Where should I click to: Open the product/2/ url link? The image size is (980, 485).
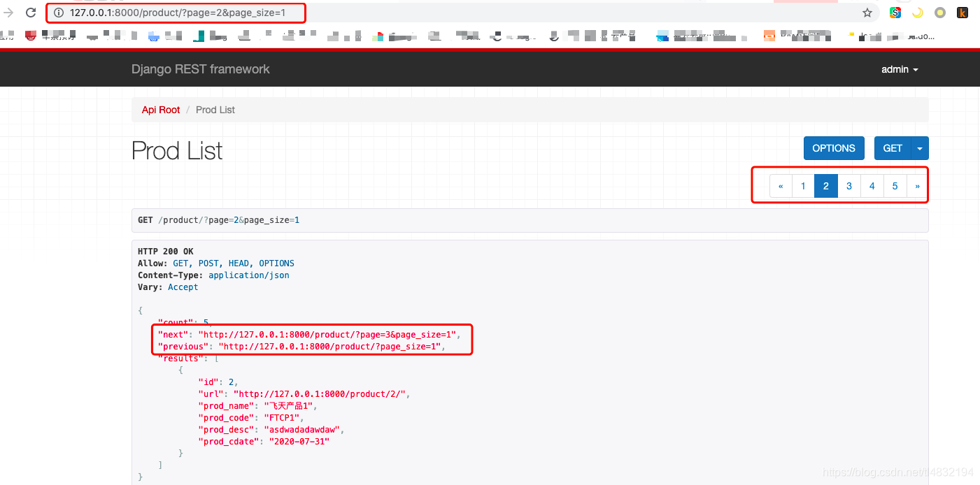click(319, 394)
